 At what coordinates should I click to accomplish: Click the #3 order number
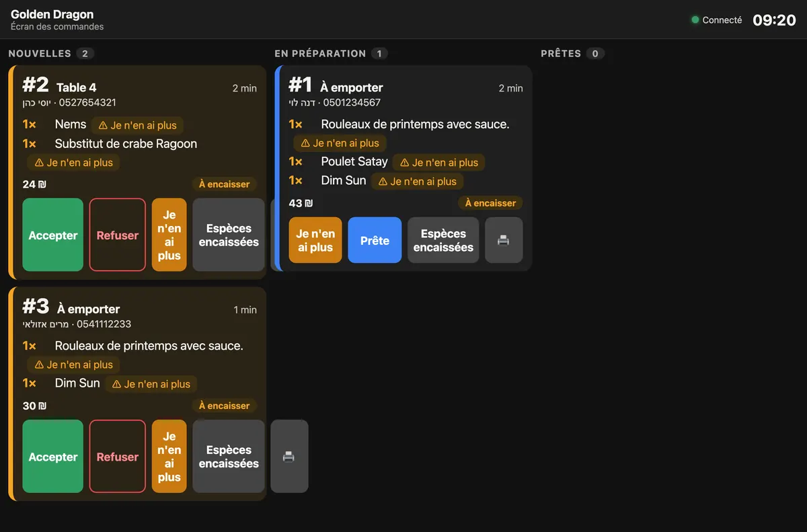[x=36, y=307]
